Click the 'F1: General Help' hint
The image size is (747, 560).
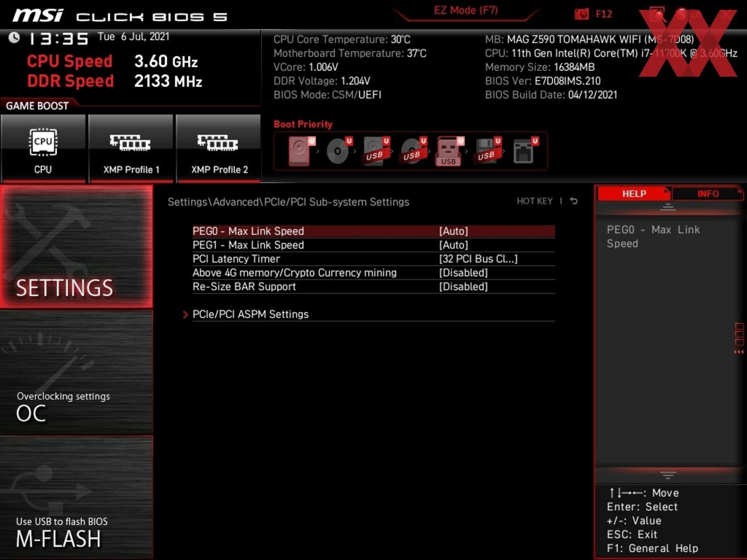point(653,548)
